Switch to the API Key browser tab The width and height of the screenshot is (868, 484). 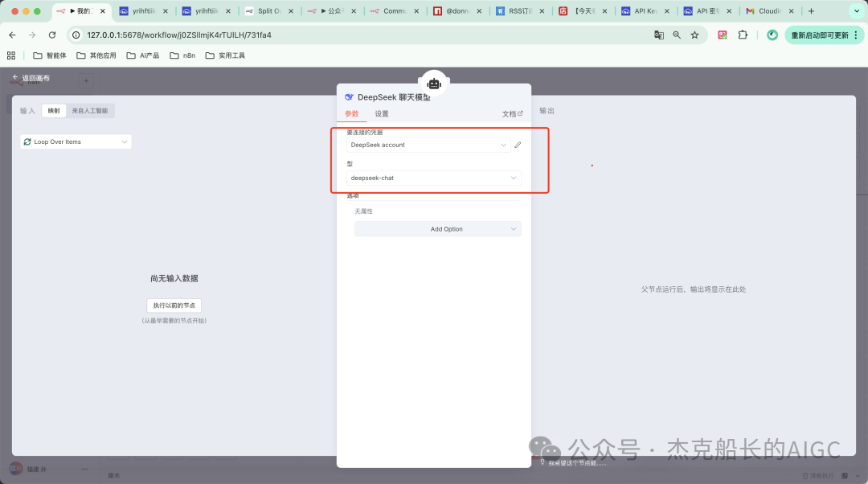click(645, 11)
